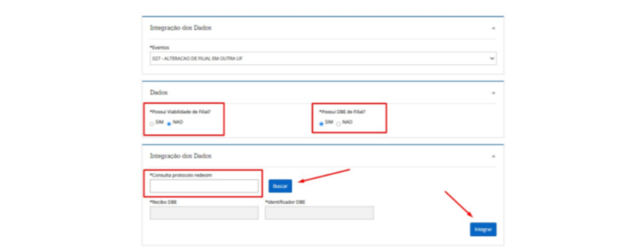Click the Recibo DBE field
The width and height of the screenshot is (644, 250).
click(x=204, y=213)
